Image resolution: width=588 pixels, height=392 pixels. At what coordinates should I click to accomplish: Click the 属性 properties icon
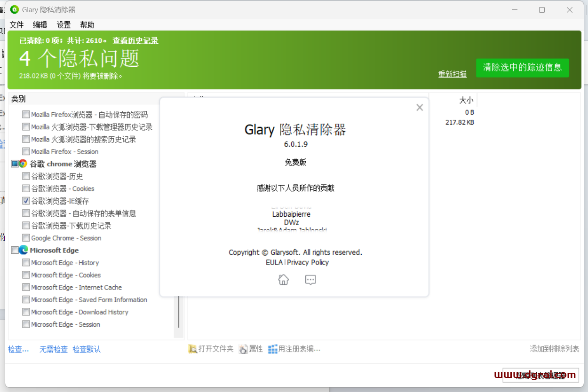point(243,349)
